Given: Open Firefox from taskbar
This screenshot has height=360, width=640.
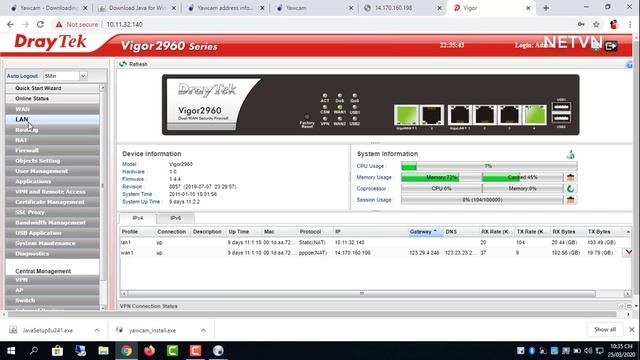Looking at the screenshot, I should [x=149, y=351].
